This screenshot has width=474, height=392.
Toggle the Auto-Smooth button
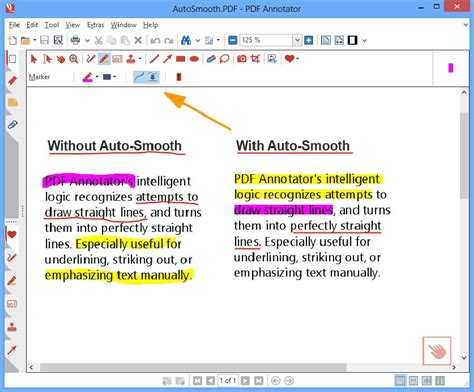click(x=139, y=77)
